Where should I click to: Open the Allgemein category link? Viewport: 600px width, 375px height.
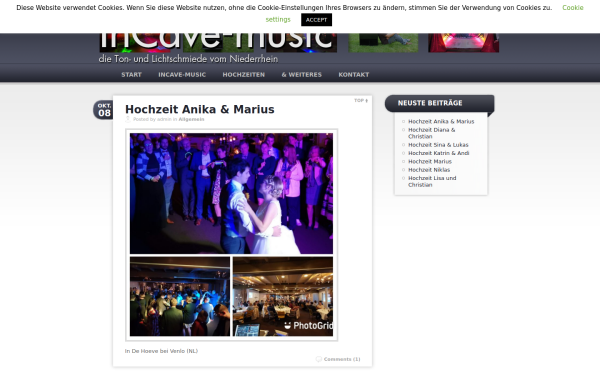tap(191, 119)
